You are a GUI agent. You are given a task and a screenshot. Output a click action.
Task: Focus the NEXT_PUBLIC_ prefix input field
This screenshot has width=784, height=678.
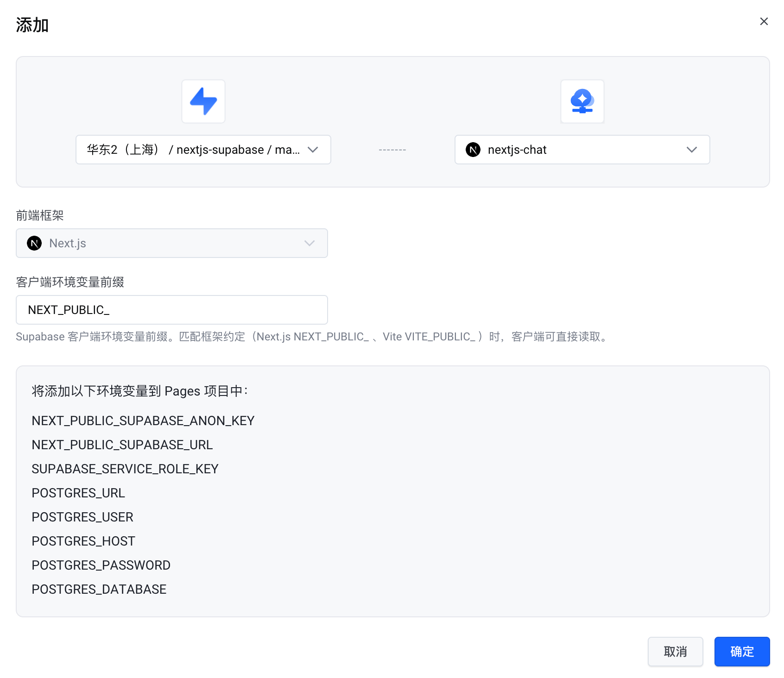(x=172, y=310)
